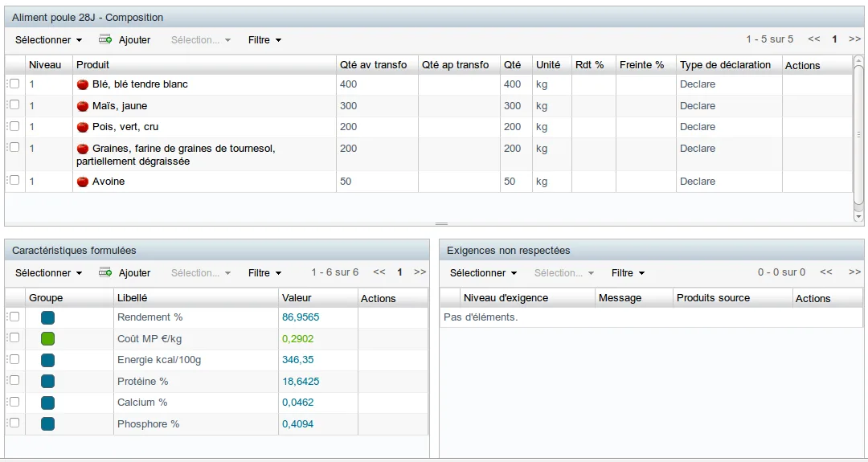This screenshot has width=868, height=462.
Task: Open the Filtre dropdown in Composition panel
Action: click(264, 40)
